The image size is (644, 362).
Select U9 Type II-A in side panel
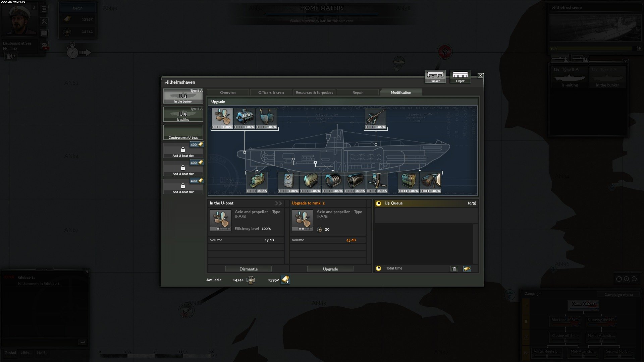(570, 77)
